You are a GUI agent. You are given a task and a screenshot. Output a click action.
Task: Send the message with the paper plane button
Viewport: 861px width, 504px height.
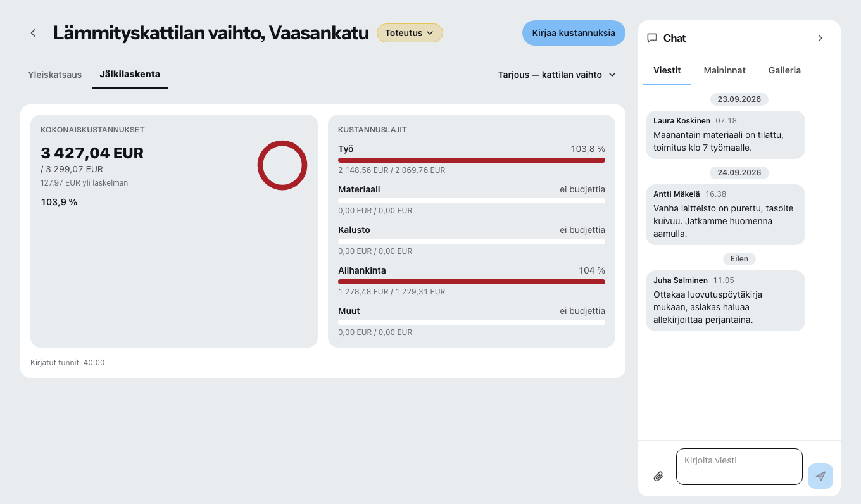820,476
